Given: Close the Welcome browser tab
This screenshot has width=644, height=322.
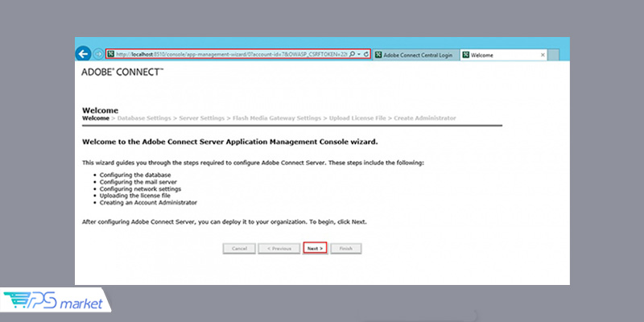Looking at the screenshot, I should tap(542, 55).
